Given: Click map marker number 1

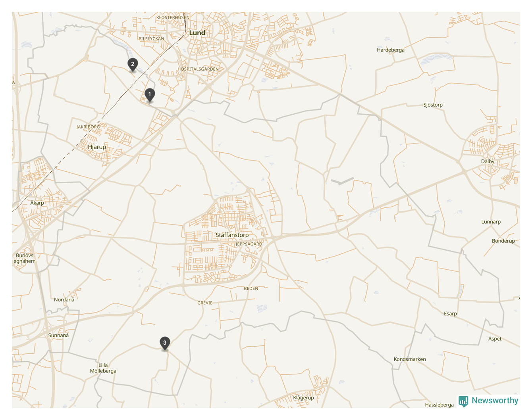Looking at the screenshot, I should pos(150,95).
